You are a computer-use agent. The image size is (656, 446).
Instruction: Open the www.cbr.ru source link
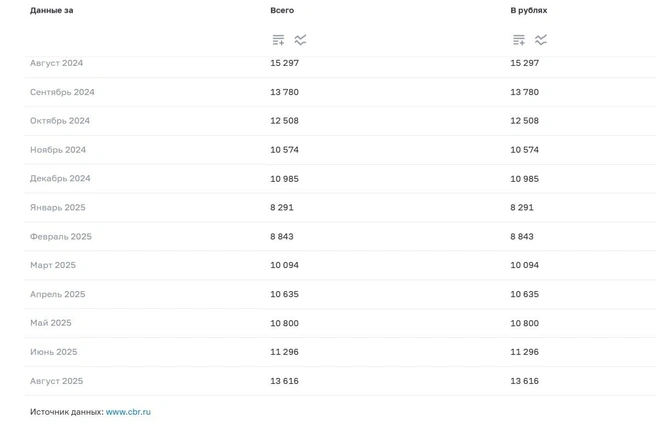128,412
